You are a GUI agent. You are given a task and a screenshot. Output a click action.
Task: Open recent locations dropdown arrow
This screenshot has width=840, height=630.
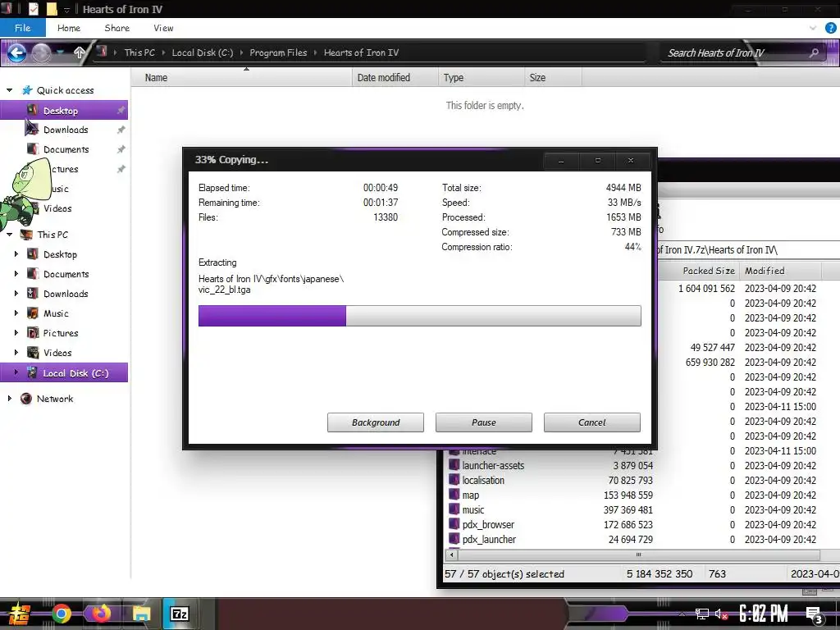[61, 52]
